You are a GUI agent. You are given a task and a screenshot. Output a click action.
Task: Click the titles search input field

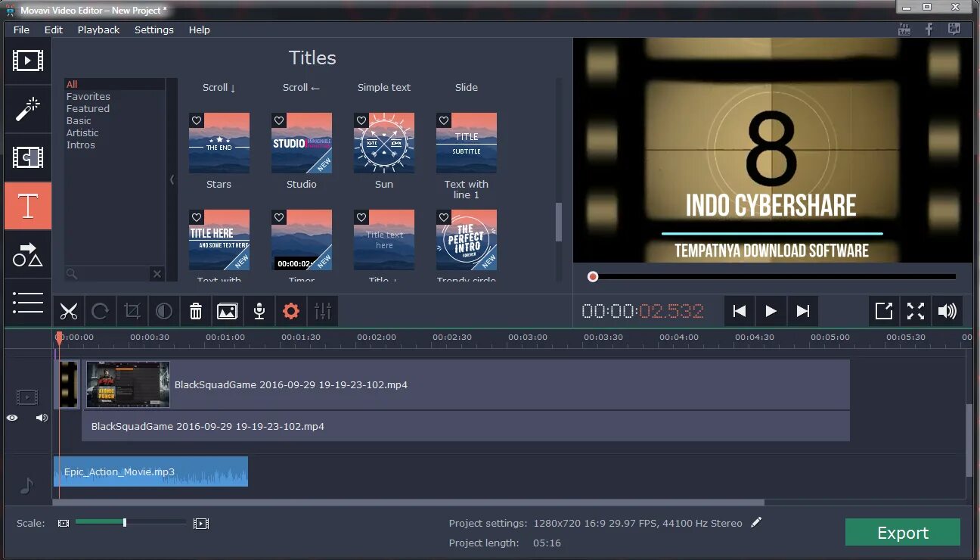tap(107, 274)
